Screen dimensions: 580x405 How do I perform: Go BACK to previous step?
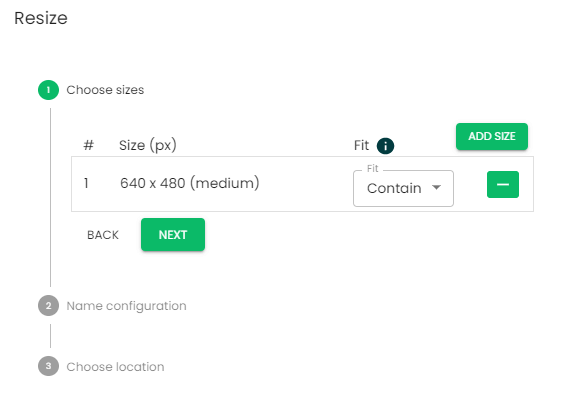(x=103, y=235)
